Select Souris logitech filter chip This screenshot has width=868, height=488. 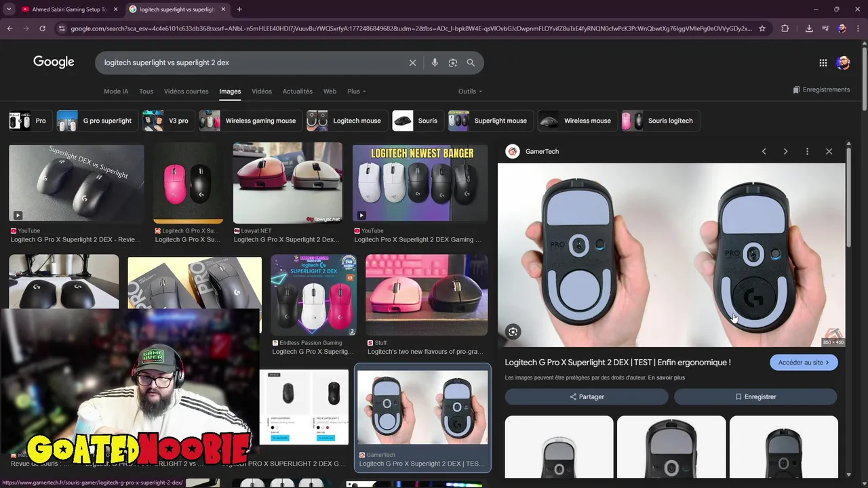click(660, 121)
